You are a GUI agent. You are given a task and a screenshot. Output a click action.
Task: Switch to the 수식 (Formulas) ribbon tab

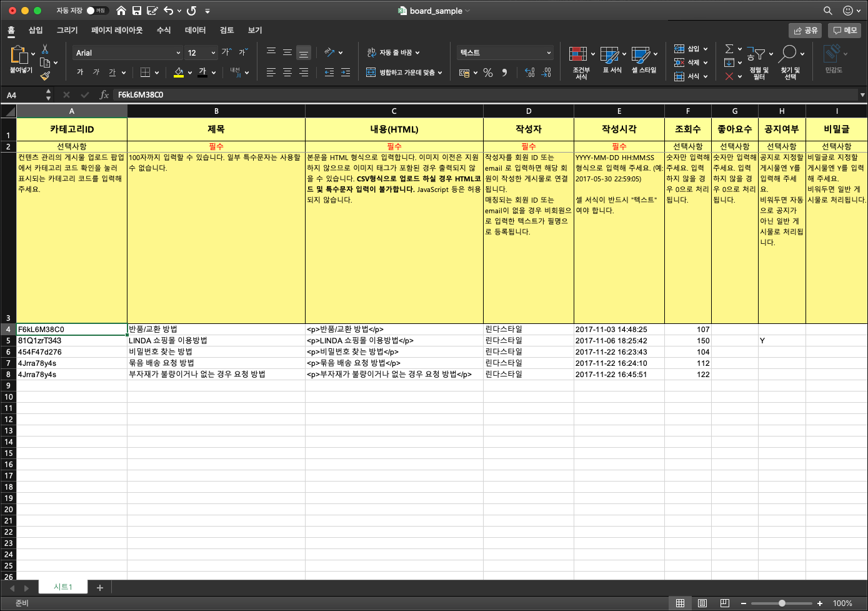point(164,30)
